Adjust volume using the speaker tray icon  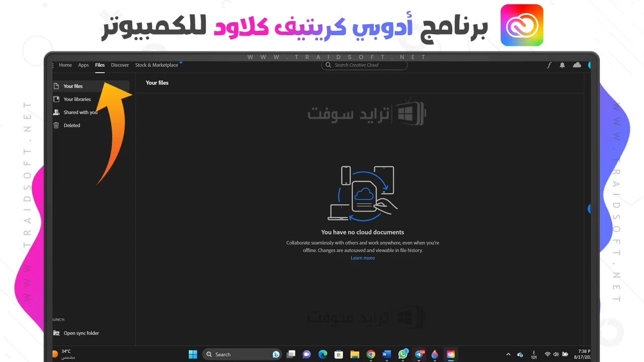click(556, 354)
